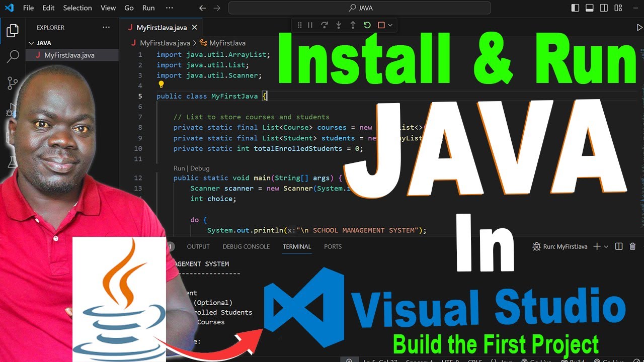Open the Search view in the activity bar
Viewport: 644px width, 362px height.
tap(13, 56)
